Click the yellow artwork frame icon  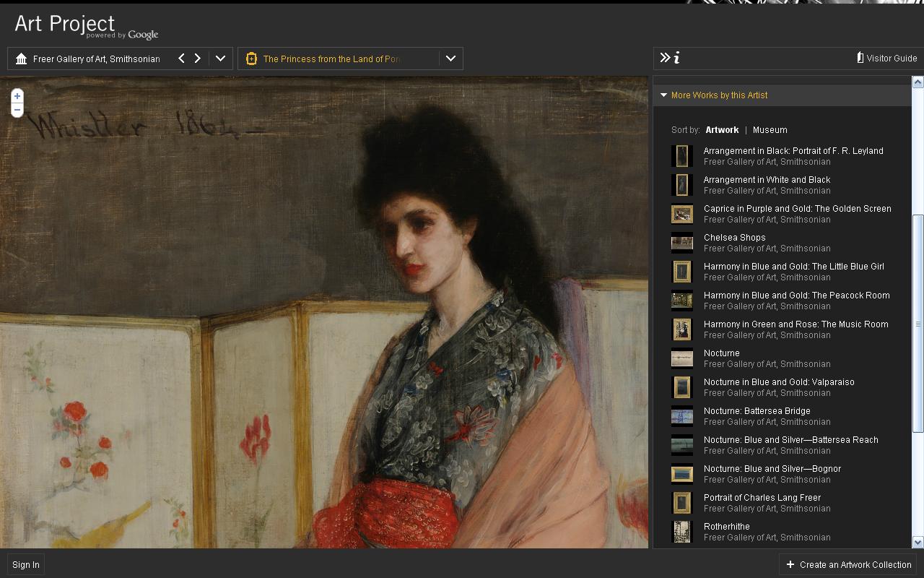(251, 59)
